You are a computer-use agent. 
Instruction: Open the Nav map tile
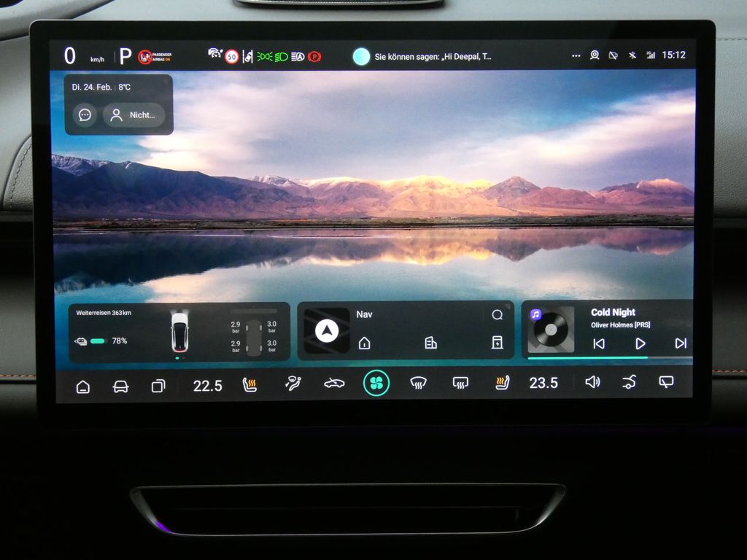[x=327, y=332]
